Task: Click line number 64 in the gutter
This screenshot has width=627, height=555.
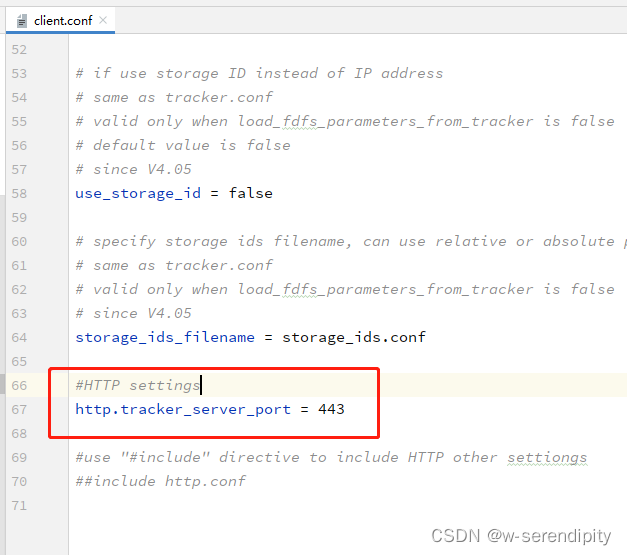Action: coord(20,337)
